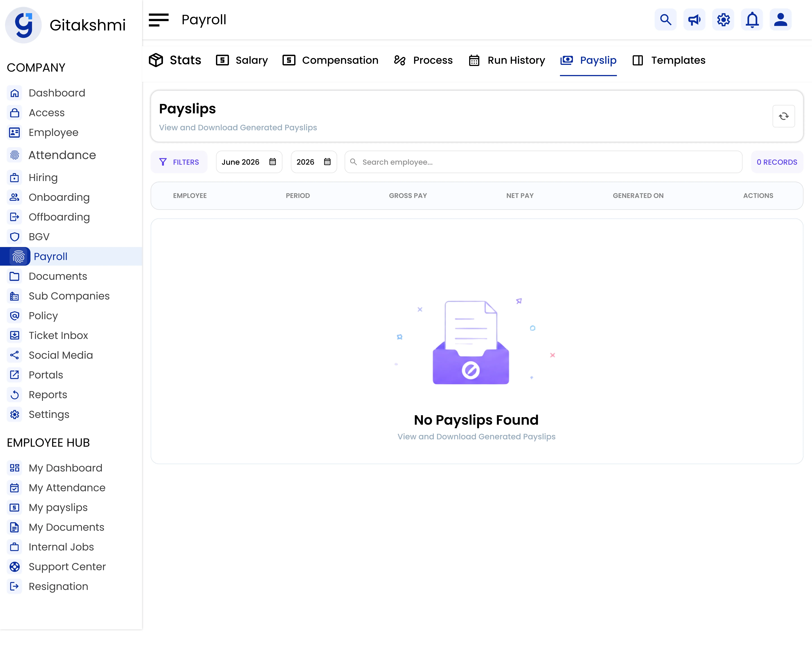Click the 'COMPANY' section label
This screenshot has height=670, width=812.
pos(36,68)
